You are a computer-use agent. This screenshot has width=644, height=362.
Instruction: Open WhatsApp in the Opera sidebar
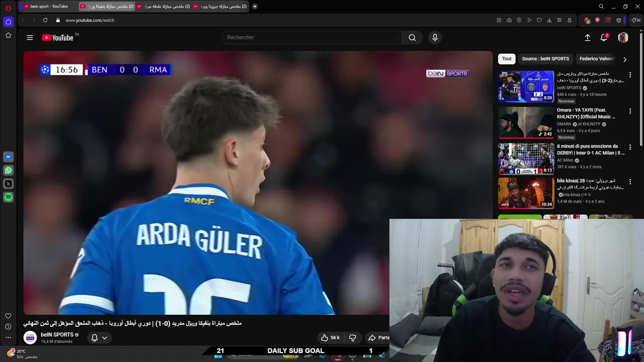point(8,170)
